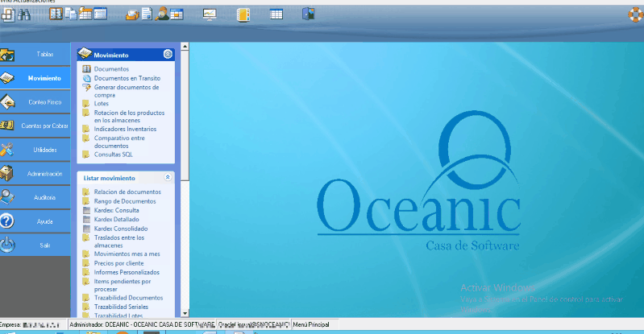The height and width of the screenshot is (334, 644).
Task: Open Precios por cliente listing
Action: tap(118, 263)
